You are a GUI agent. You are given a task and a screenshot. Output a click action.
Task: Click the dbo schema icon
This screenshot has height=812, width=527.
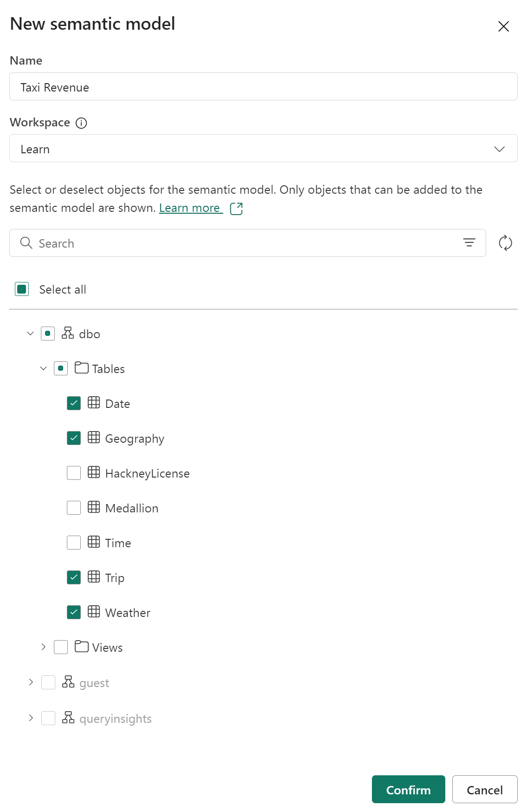coord(68,333)
